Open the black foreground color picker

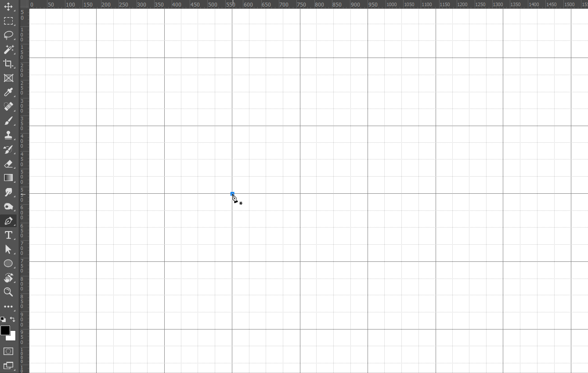[x=5, y=330]
